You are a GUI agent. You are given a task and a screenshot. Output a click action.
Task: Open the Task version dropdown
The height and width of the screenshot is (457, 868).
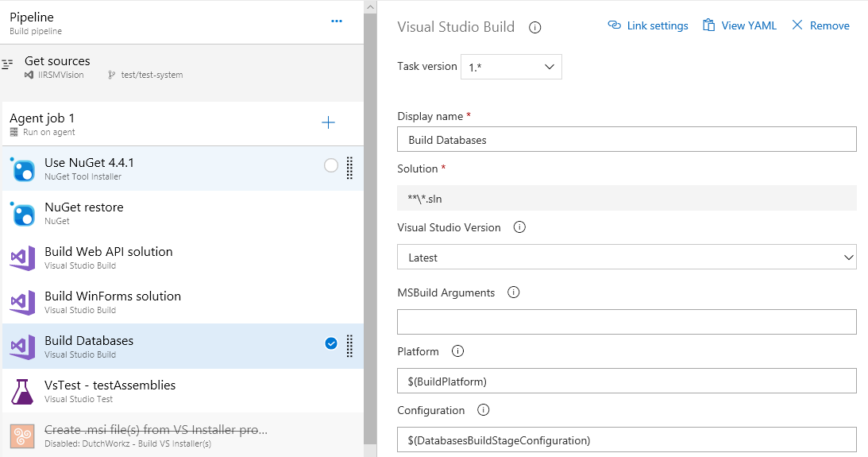point(511,67)
